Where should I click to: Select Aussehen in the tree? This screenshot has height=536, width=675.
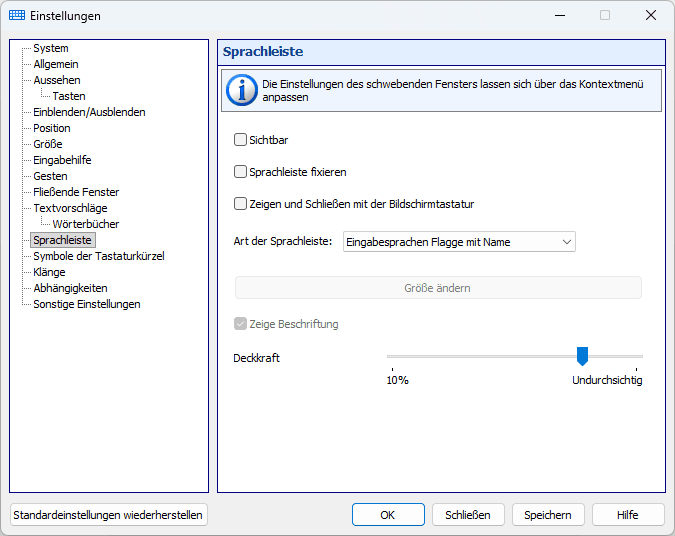click(57, 80)
